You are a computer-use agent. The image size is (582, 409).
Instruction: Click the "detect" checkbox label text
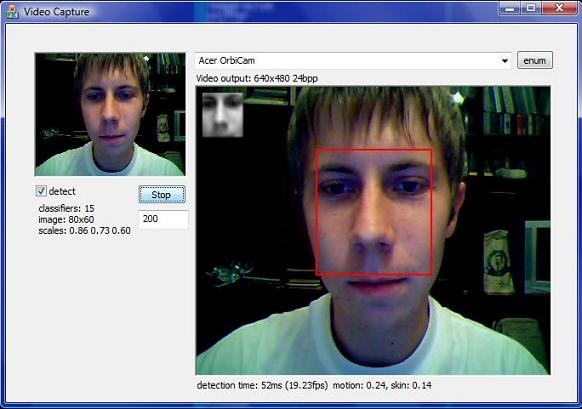62,192
